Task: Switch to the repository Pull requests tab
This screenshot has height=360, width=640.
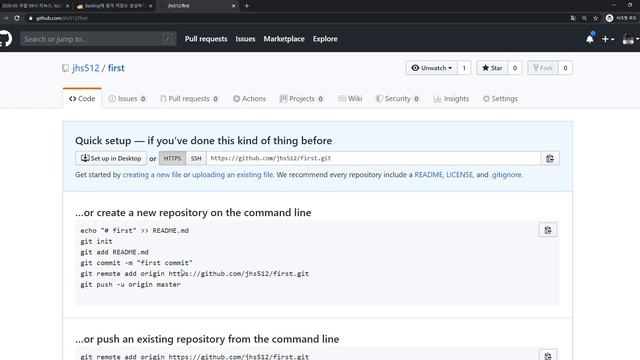Action: point(189,98)
